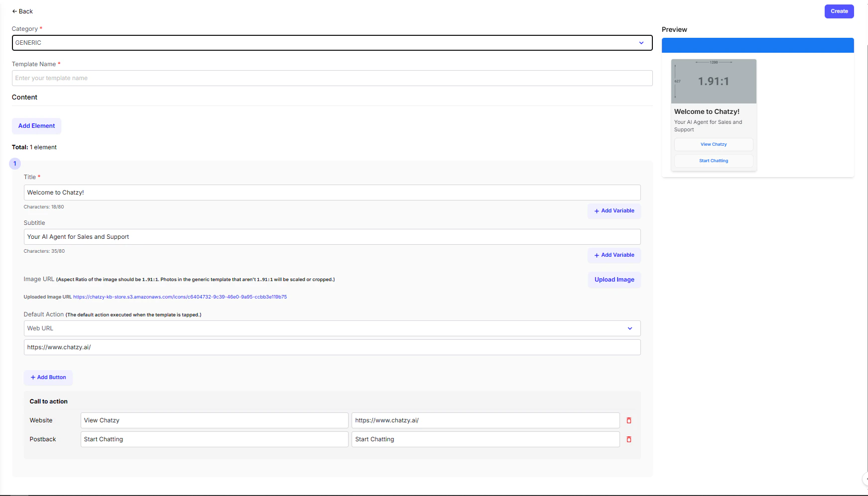Delete the Website call-to-action row
The height and width of the screenshot is (496, 868).
[629, 420]
